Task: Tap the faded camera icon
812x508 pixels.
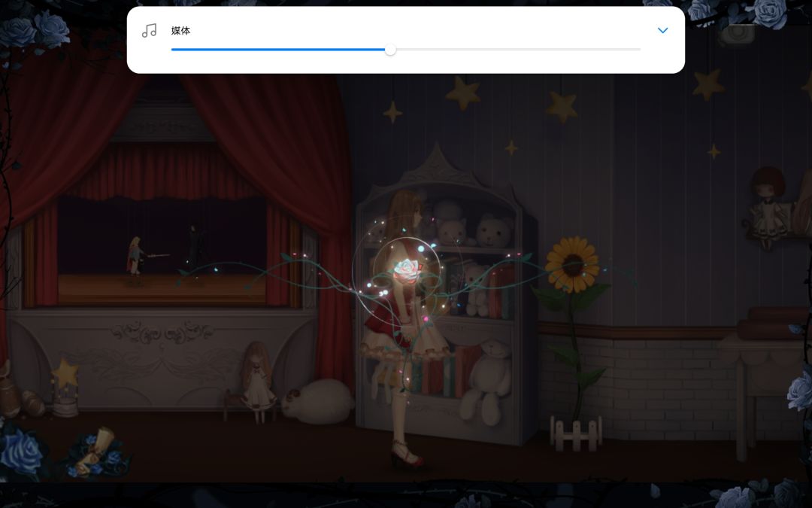Action: coord(737,34)
